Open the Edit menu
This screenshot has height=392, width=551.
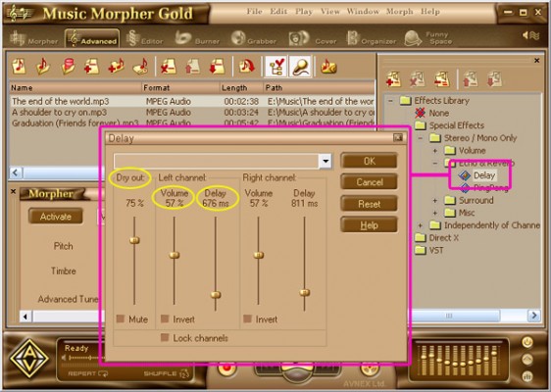278,11
